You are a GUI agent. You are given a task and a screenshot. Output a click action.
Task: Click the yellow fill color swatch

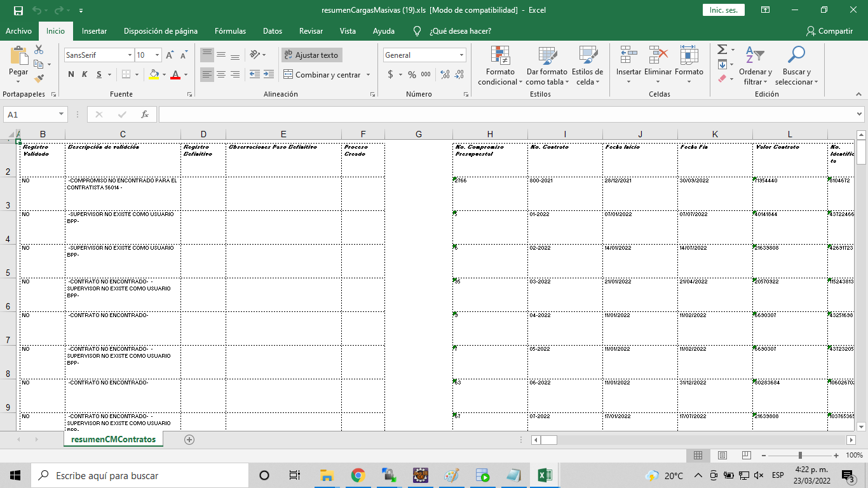(x=153, y=74)
